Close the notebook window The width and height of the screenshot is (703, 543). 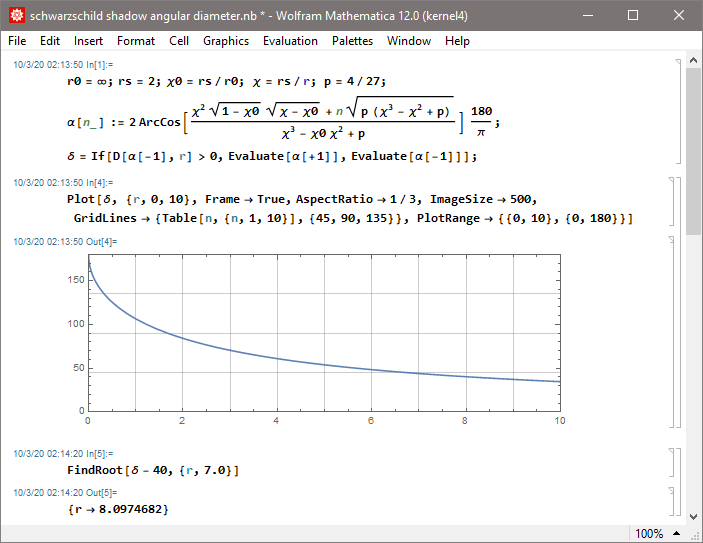pos(679,16)
